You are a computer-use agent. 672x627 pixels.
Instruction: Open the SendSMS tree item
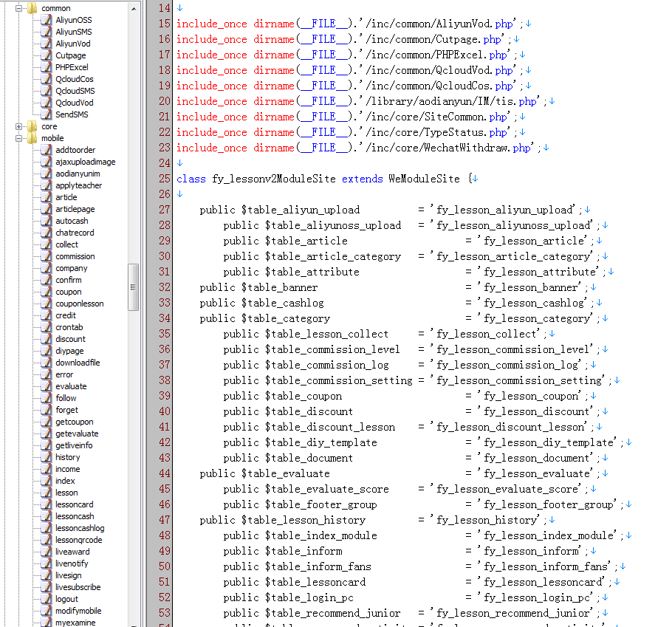72,114
